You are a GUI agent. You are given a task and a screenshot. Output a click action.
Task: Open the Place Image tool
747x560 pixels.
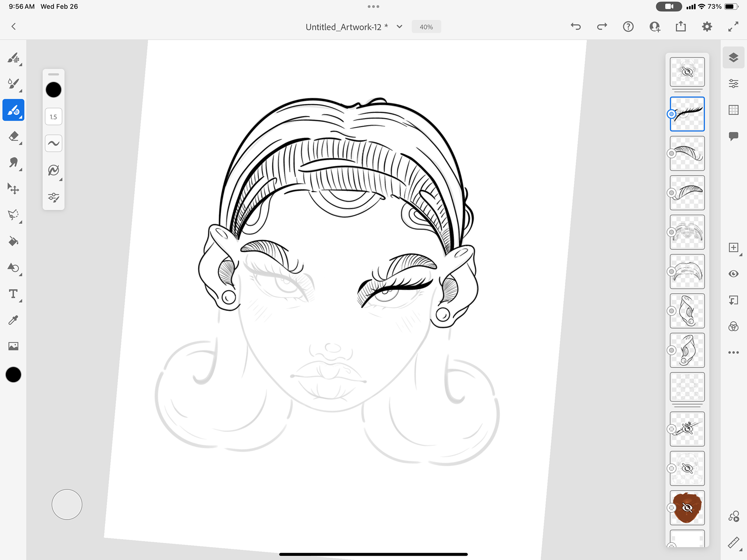click(x=14, y=346)
